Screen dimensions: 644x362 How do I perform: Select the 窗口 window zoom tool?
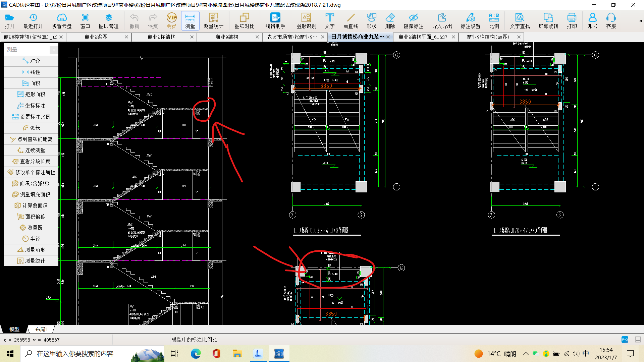tap(85, 21)
